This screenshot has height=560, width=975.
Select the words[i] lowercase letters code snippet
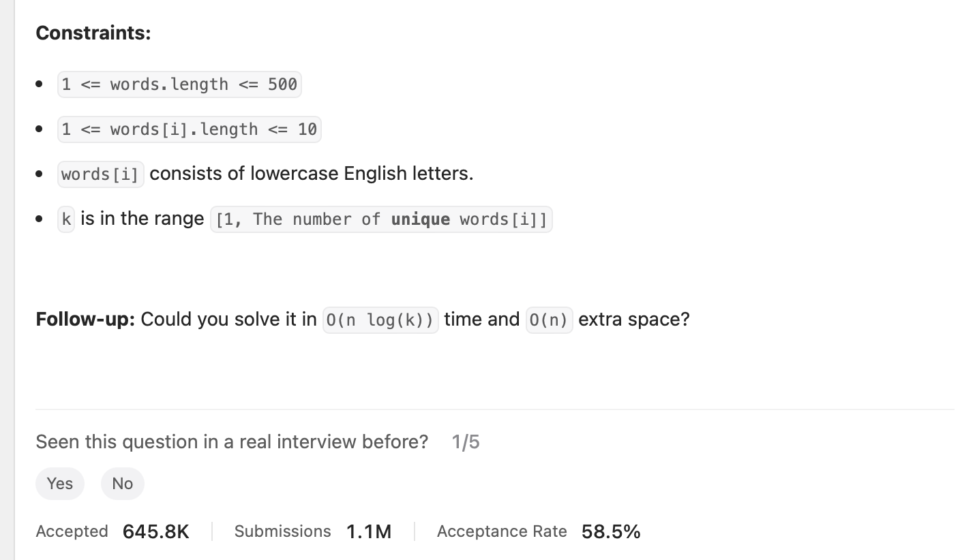point(100,174)
